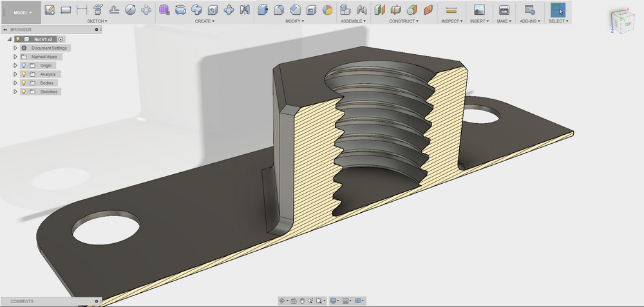Select the Hole tool icon
Viewport: 644px width, 307px height.
point(213,10)
